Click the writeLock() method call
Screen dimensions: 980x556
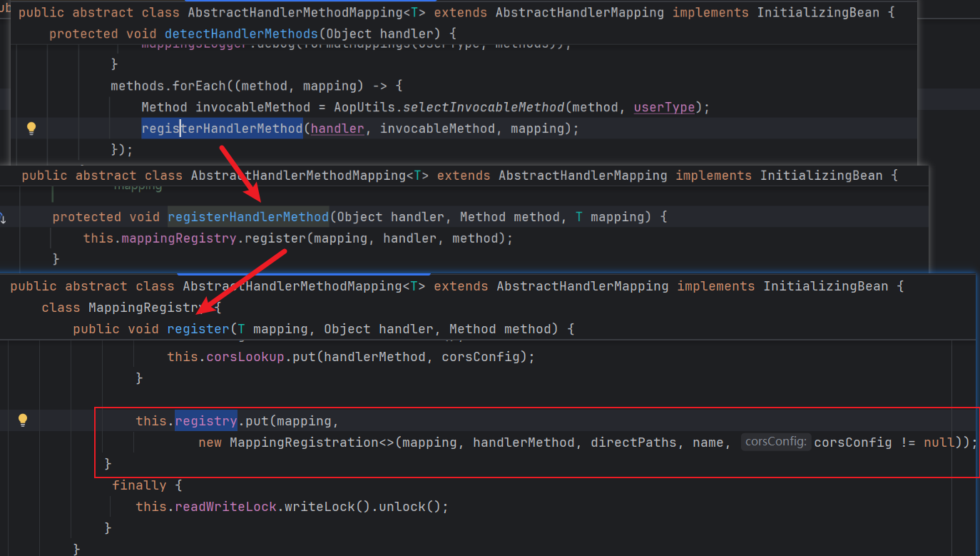click(327, 506)
